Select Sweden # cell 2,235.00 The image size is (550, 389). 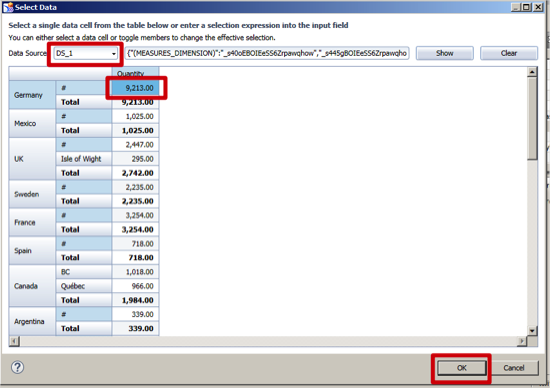[x=135, y=187]
